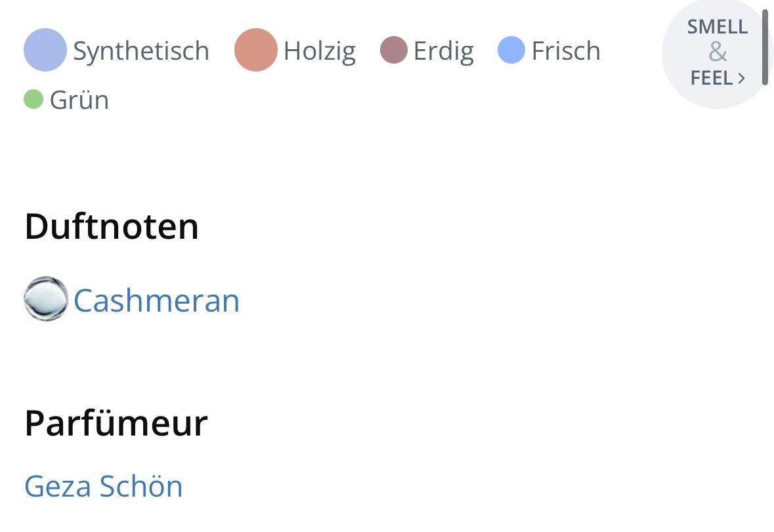Click the Synthetisch scent type label
Viewport: 774px width, 532px height.
(x=141, y=51)
